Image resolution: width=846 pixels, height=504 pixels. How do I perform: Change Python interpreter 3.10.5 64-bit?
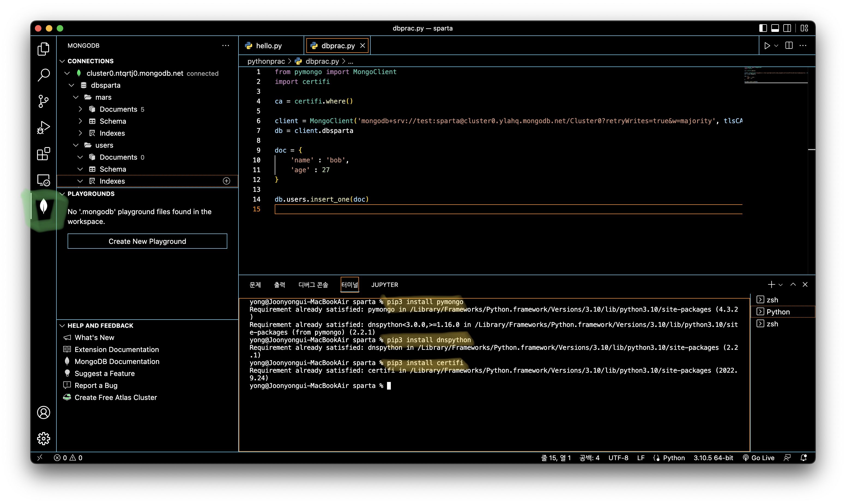(x=713, y=457)
